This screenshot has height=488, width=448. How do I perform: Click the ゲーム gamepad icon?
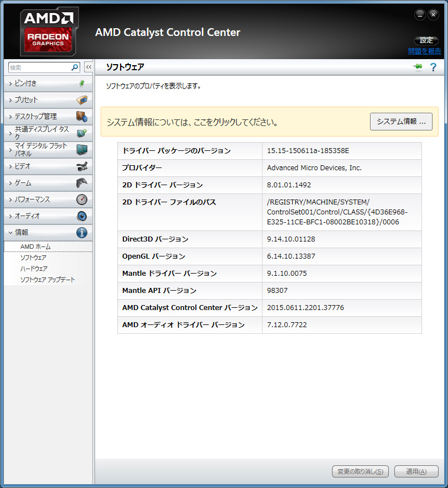pos(82,183)
